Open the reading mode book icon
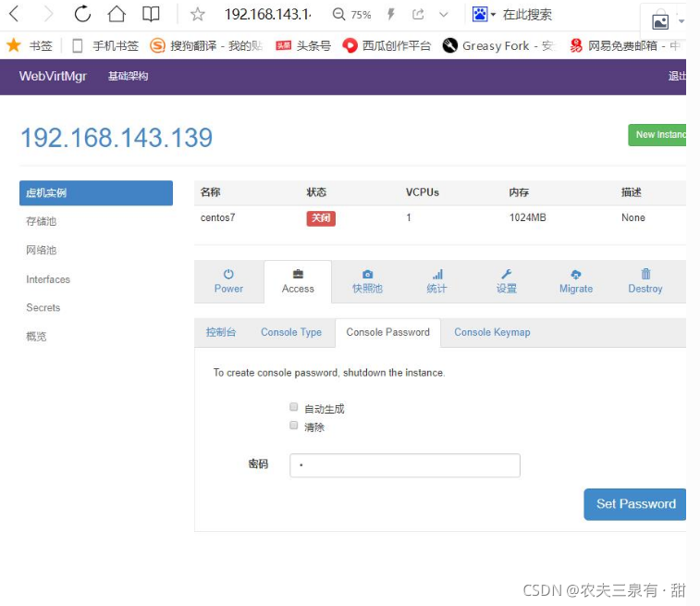 [151, 14]
